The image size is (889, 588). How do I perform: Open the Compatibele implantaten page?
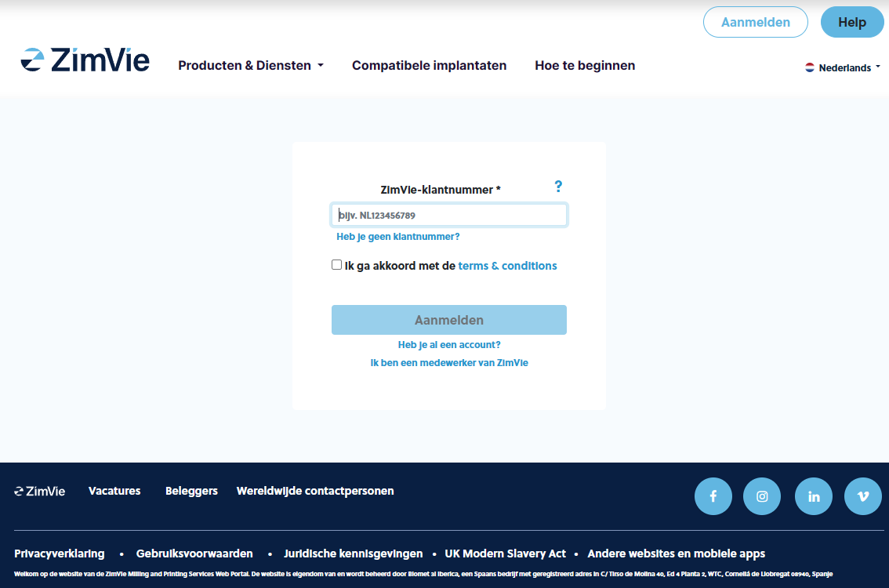429,65
